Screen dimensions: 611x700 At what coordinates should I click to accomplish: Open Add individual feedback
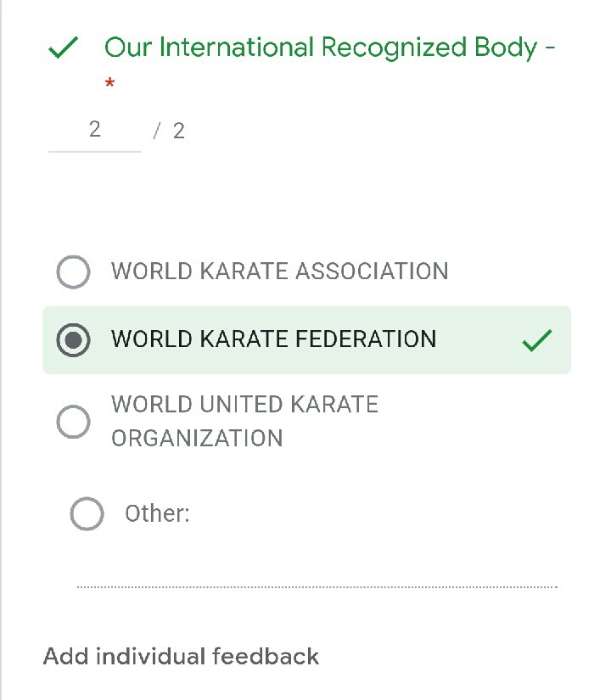[x=181, y=657]
